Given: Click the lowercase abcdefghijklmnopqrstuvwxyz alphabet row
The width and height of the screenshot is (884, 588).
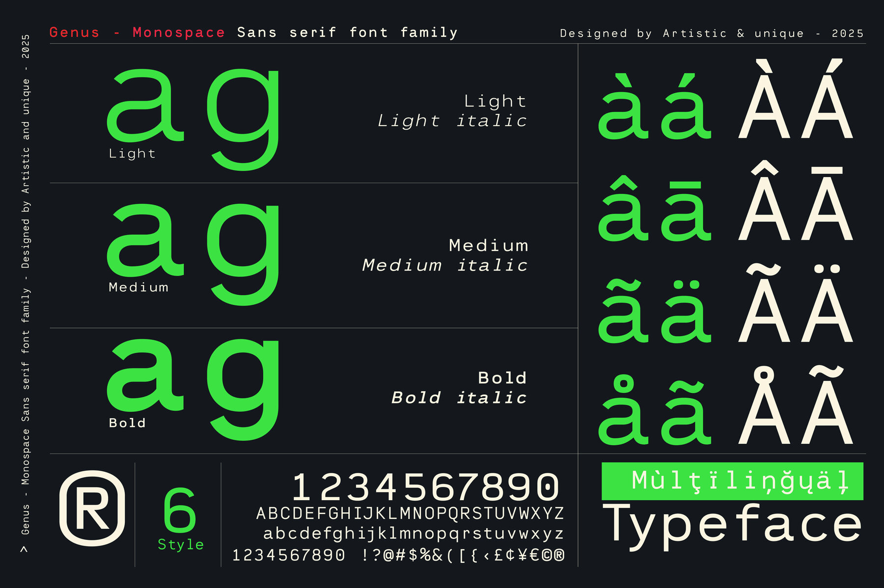Looking at the screenshot, I should pos(414,534).
